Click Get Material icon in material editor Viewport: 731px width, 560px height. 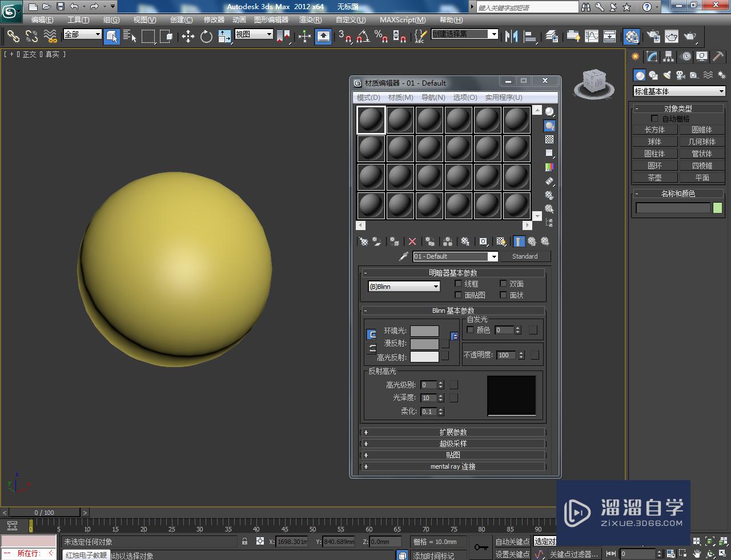363,241
